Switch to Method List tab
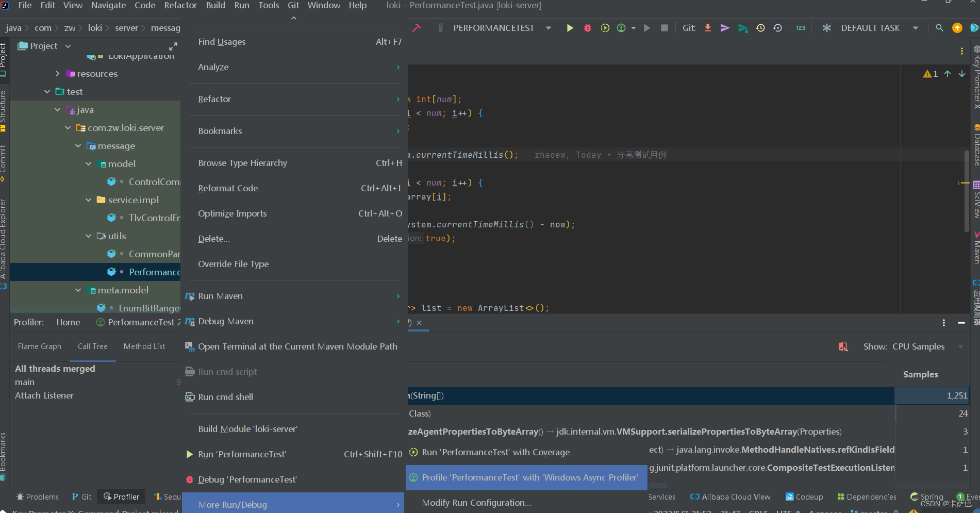 (144, 346)
